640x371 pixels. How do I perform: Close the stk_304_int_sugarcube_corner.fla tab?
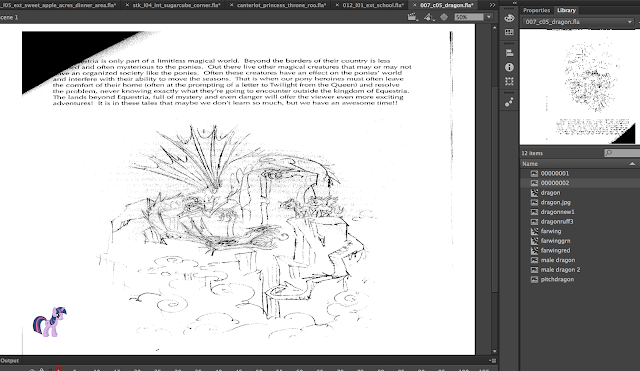[127, 5]
